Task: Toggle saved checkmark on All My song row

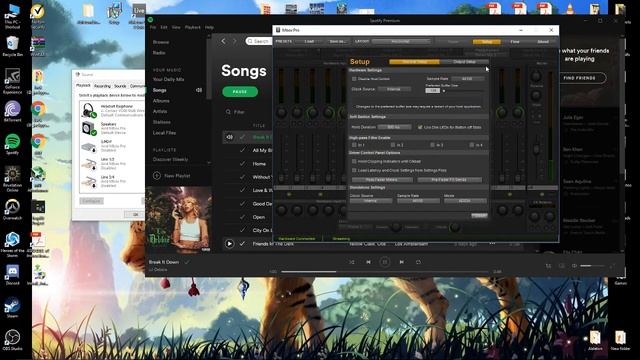Action: pos(242,150)
